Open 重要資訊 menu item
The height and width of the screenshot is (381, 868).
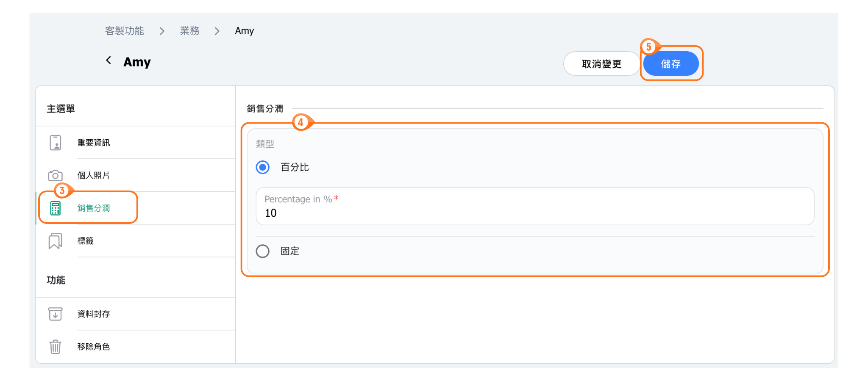point(94,143)
